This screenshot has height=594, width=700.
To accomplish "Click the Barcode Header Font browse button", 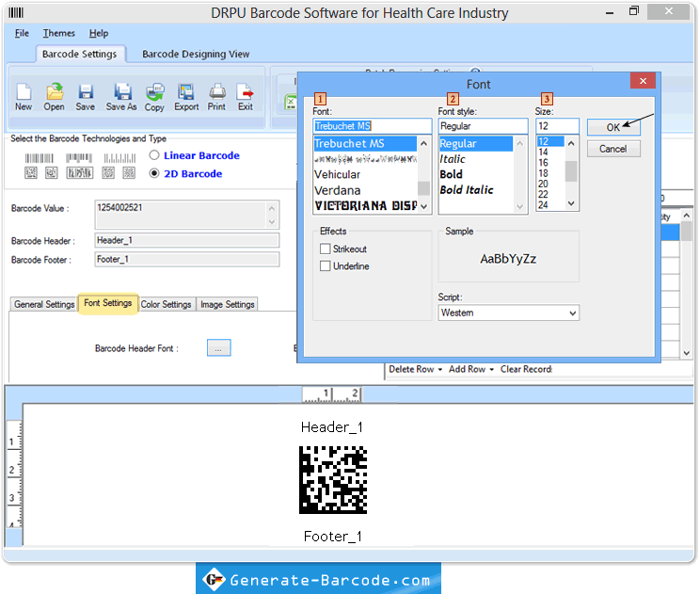I will [x=218, y=348].
